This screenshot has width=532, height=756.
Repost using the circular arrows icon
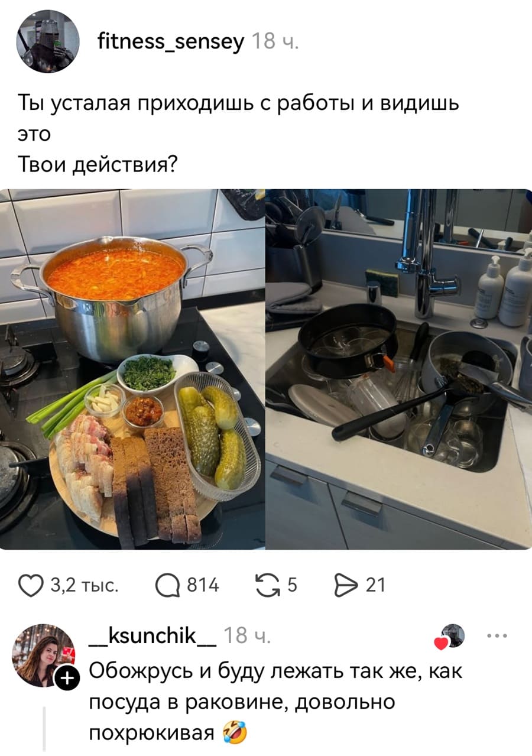271,585
